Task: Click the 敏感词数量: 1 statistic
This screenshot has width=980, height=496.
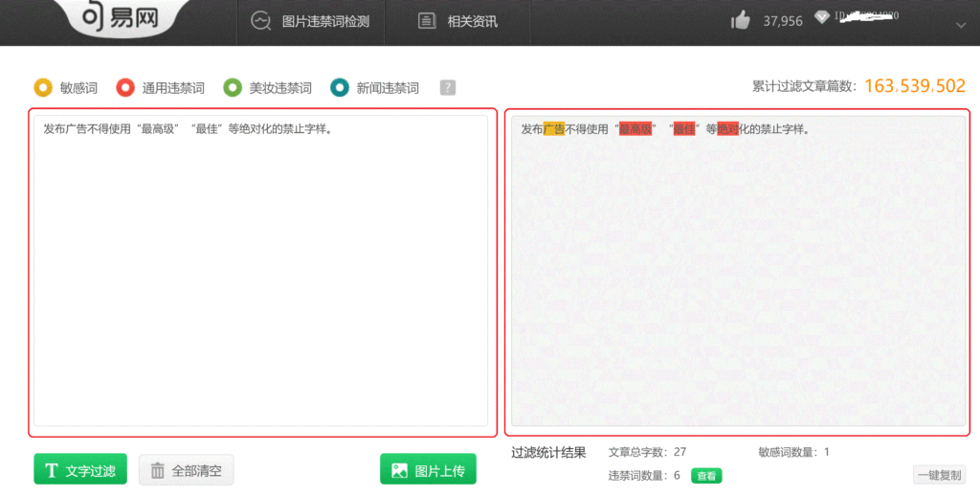Action: pyautogui.click(x=793, y=452)
